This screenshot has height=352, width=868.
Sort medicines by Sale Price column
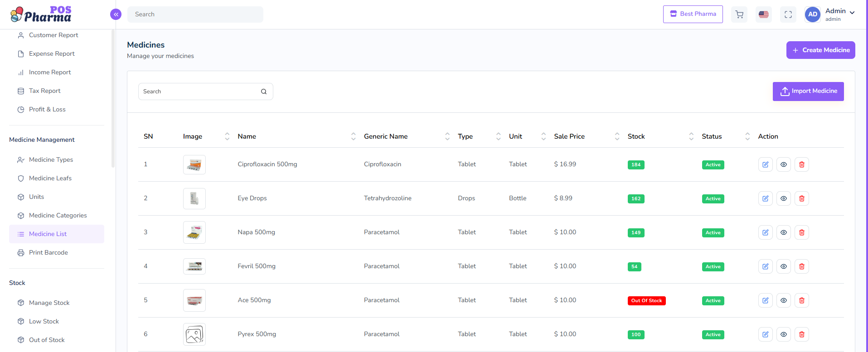pos(617,136)
